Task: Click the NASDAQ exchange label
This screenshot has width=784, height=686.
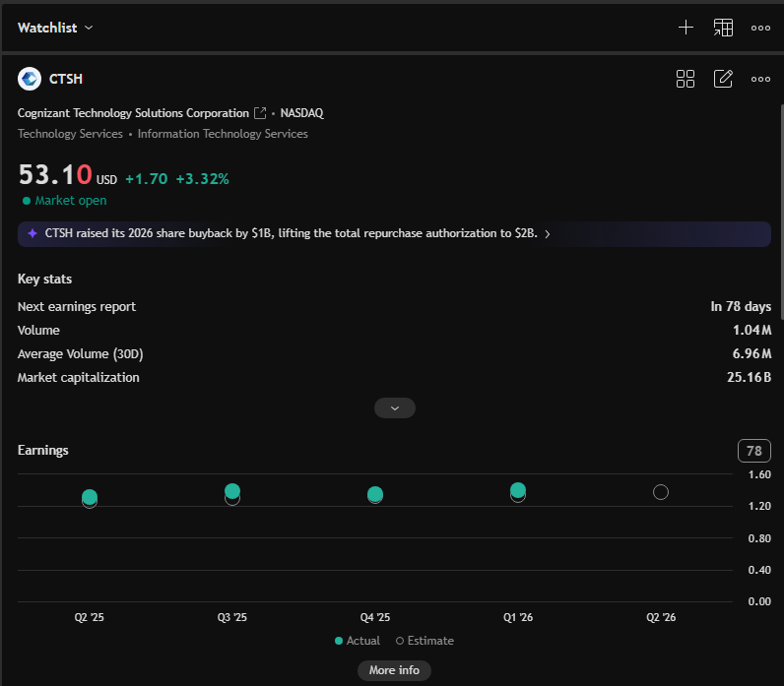Action: (301, 113)
